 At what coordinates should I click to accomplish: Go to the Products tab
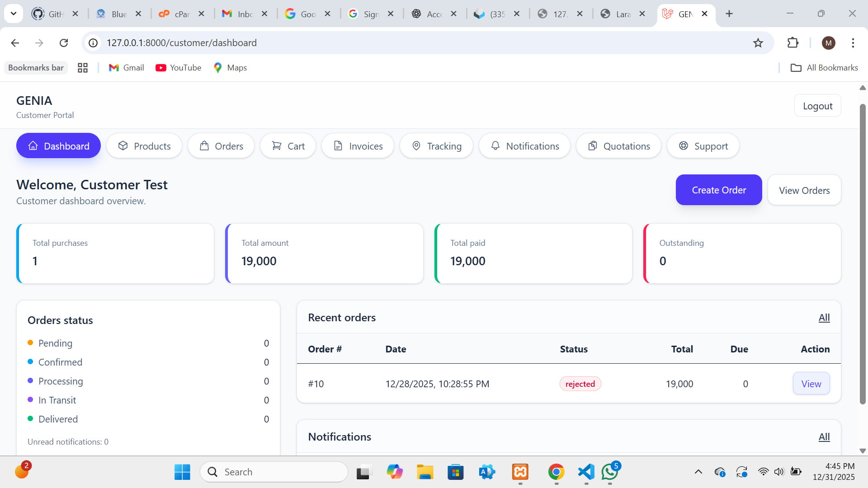(144, 146)
